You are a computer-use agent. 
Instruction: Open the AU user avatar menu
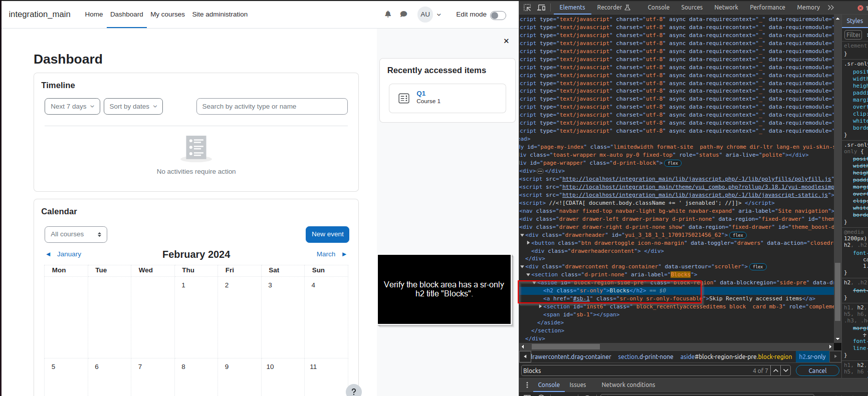425,15
